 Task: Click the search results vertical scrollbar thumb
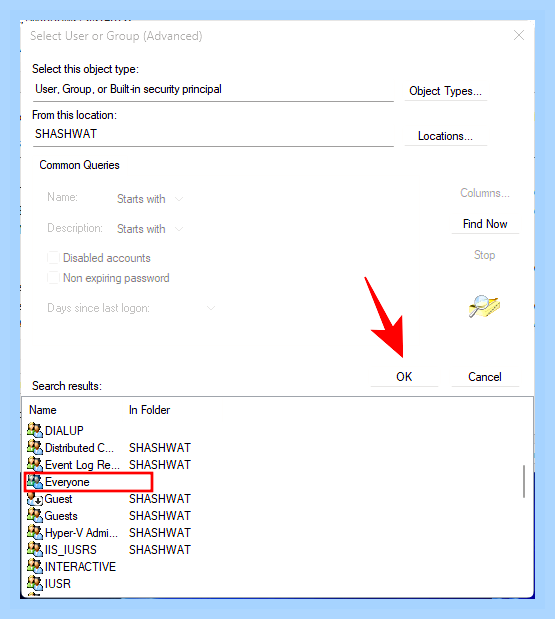point(524,481)
